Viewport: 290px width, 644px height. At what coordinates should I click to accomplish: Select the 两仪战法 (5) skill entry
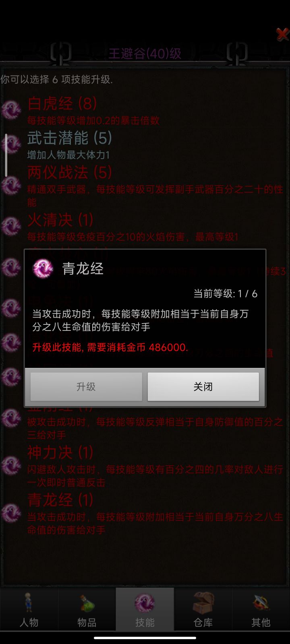[145, 186]
